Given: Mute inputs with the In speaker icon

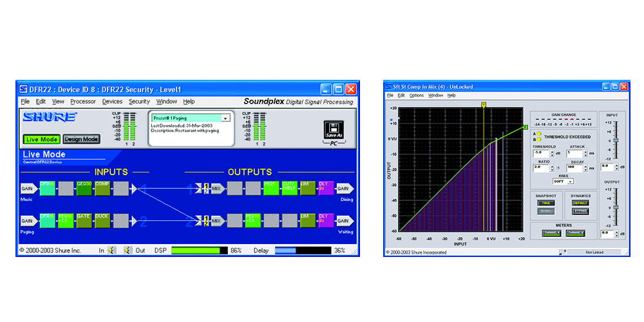Looking at the screenshot, I should [x=111, y=250].
